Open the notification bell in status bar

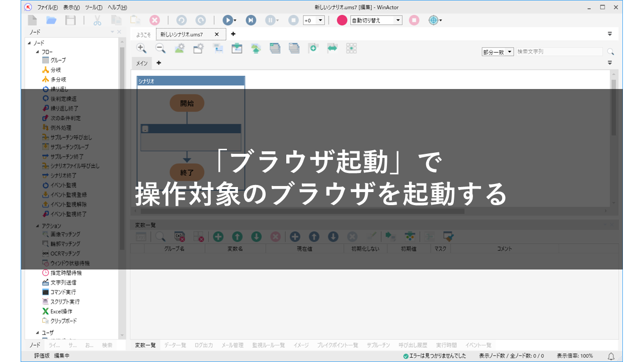click(x=611, y=356)
